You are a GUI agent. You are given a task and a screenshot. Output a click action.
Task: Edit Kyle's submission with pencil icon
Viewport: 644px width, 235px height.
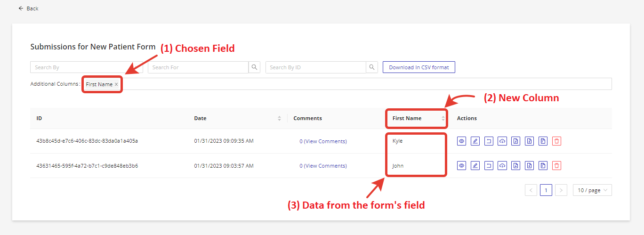[x=475, y=141]
